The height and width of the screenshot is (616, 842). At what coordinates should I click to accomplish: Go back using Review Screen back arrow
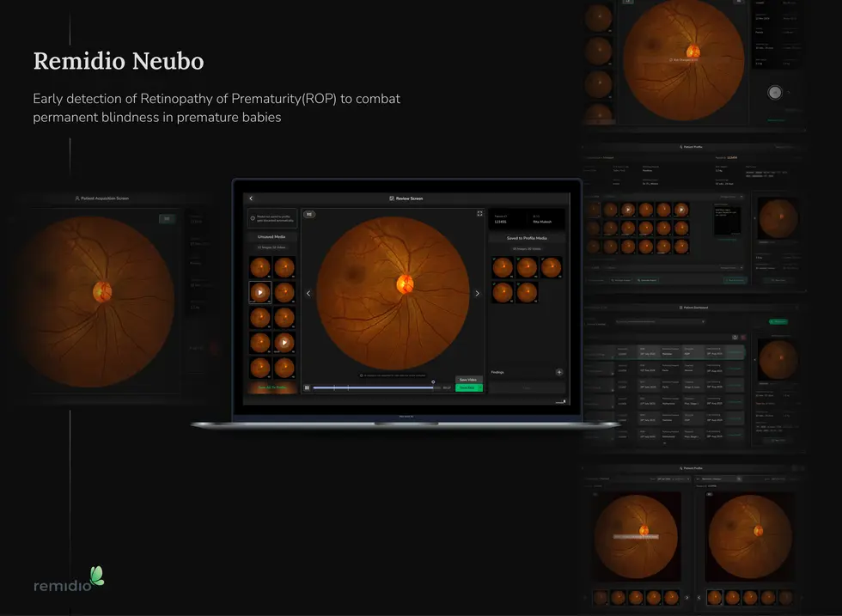[251, 198]
